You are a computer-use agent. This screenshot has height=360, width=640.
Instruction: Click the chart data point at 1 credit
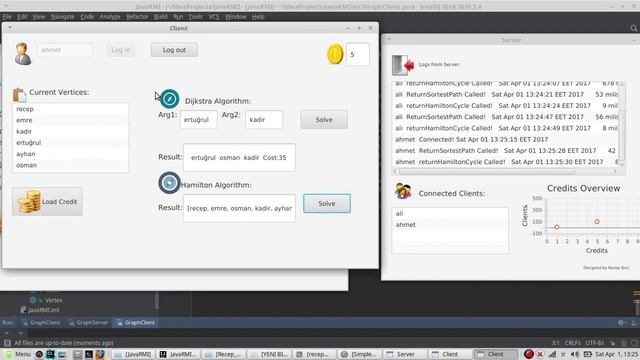click(x=557, y=227)
